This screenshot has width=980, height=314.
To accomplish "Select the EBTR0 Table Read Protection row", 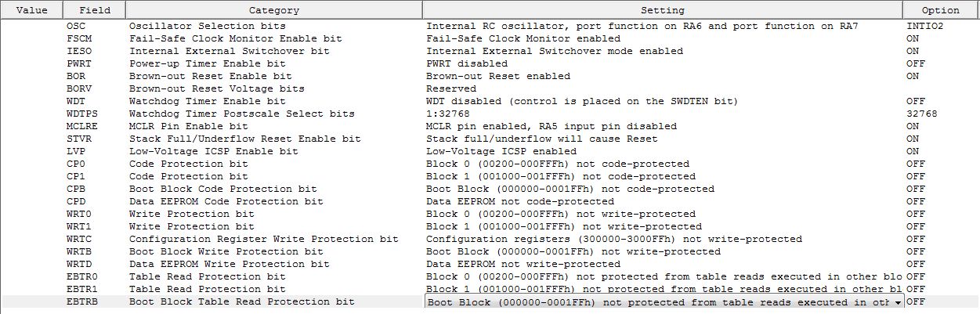I will [x=490, y=276].
